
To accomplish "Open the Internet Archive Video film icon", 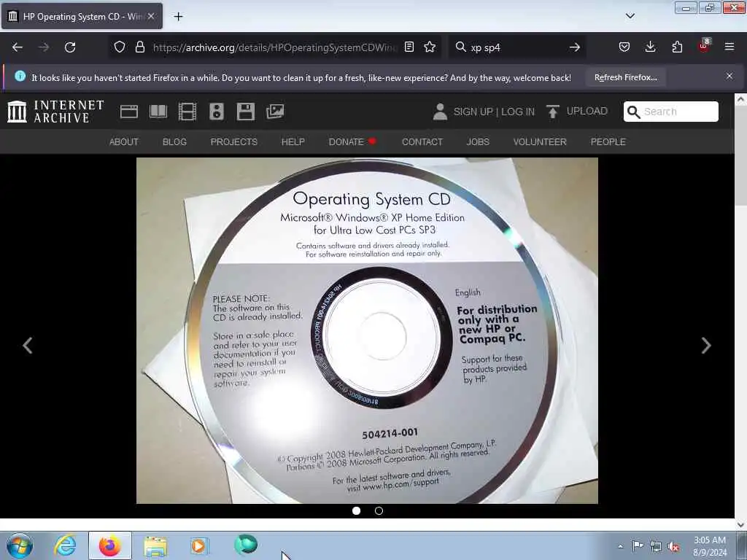I will 187,112.
